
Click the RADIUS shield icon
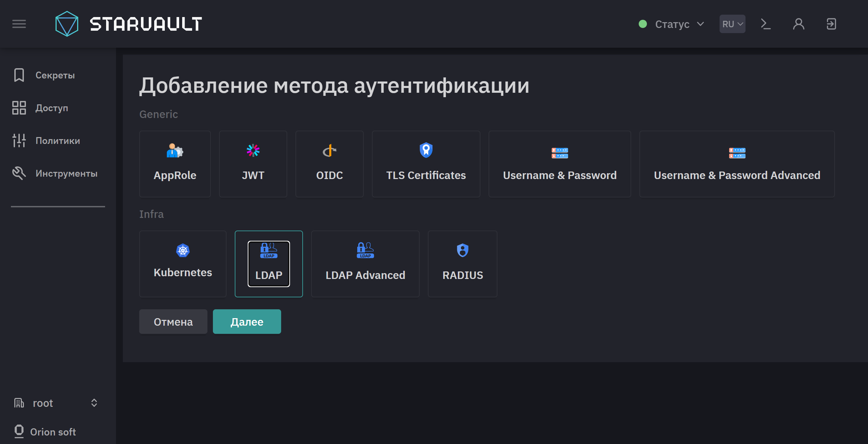coord(463,250)
